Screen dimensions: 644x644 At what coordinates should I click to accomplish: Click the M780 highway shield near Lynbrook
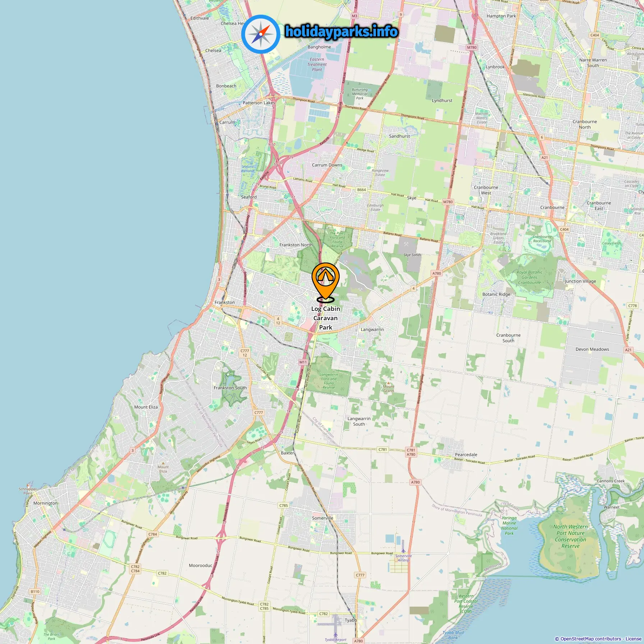[x=471, y=47]
